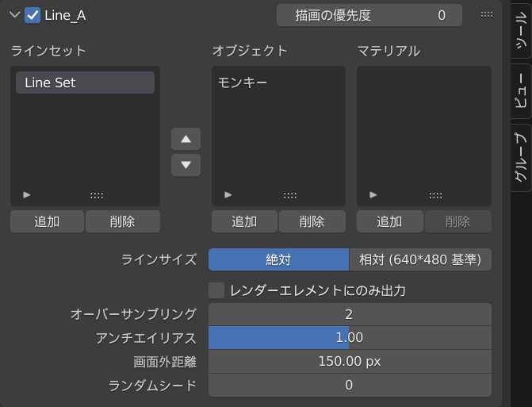Click the move up arrow button
The height and width of the screenshot is (407, 532).
[x=186, y=139]
